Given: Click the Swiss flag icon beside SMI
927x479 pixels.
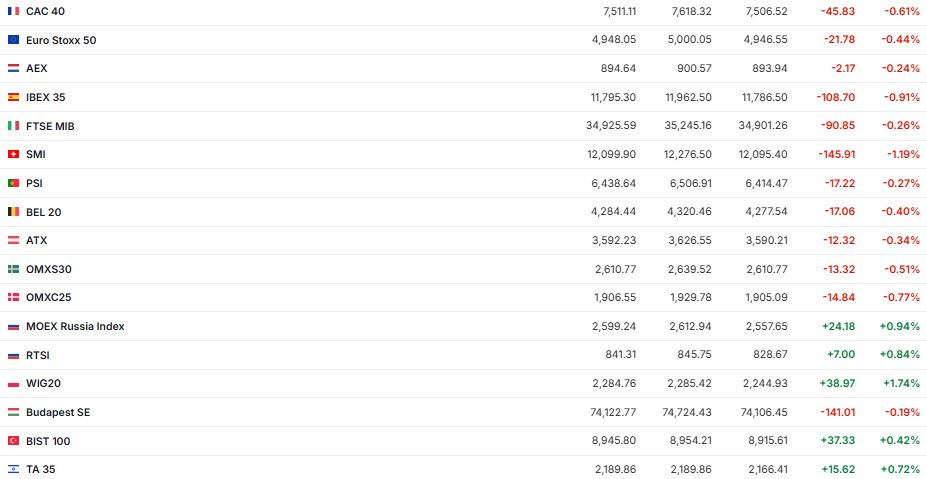Looking at the screenshot, I should tap(13, 155).
